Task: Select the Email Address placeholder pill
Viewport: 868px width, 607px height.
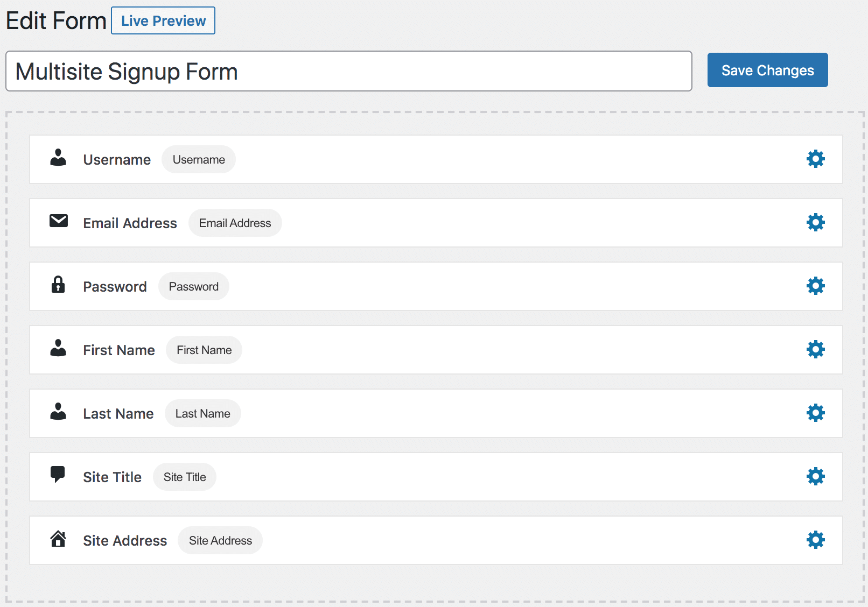Action: click(x=235, y=222)
